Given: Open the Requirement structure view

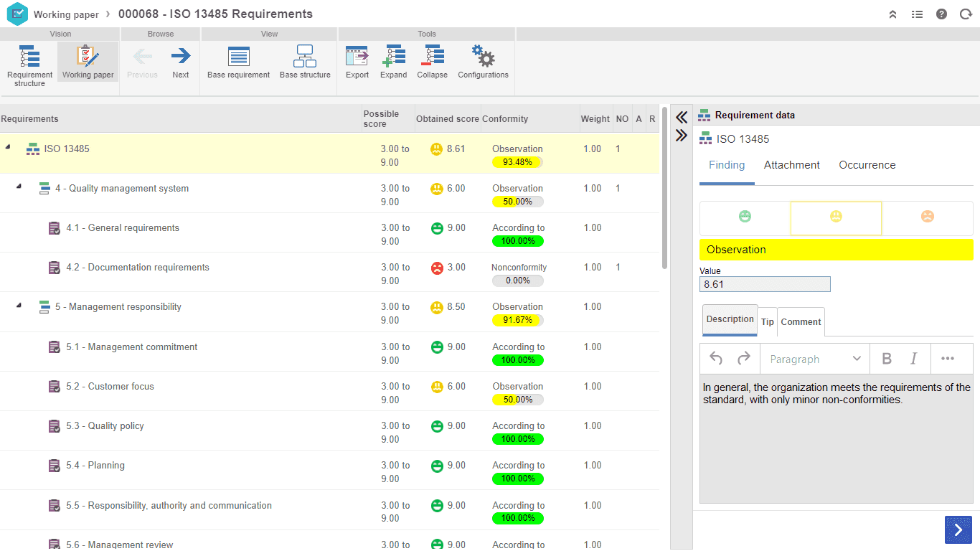Looking at the screenshot, I should click(x=29, y=65).
